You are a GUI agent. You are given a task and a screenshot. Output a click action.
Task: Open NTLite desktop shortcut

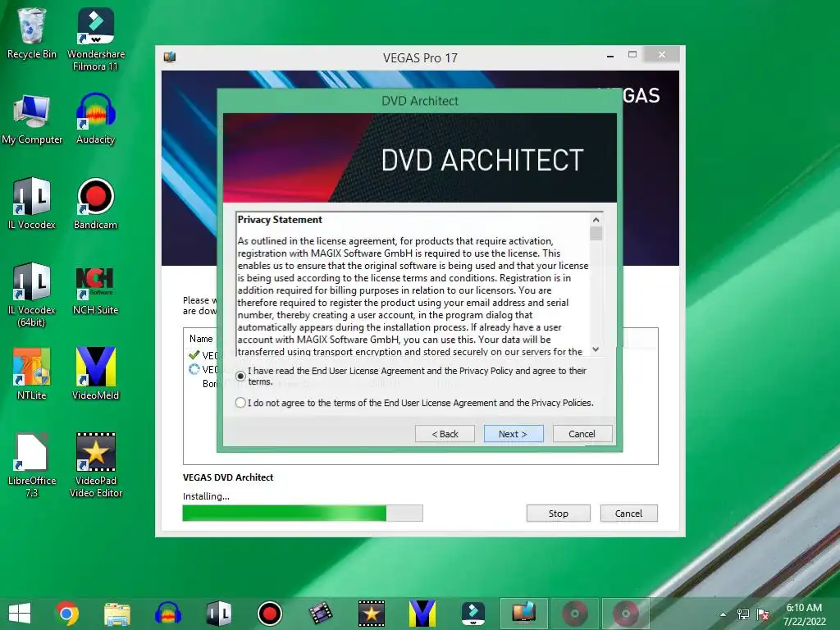[32, 374]
